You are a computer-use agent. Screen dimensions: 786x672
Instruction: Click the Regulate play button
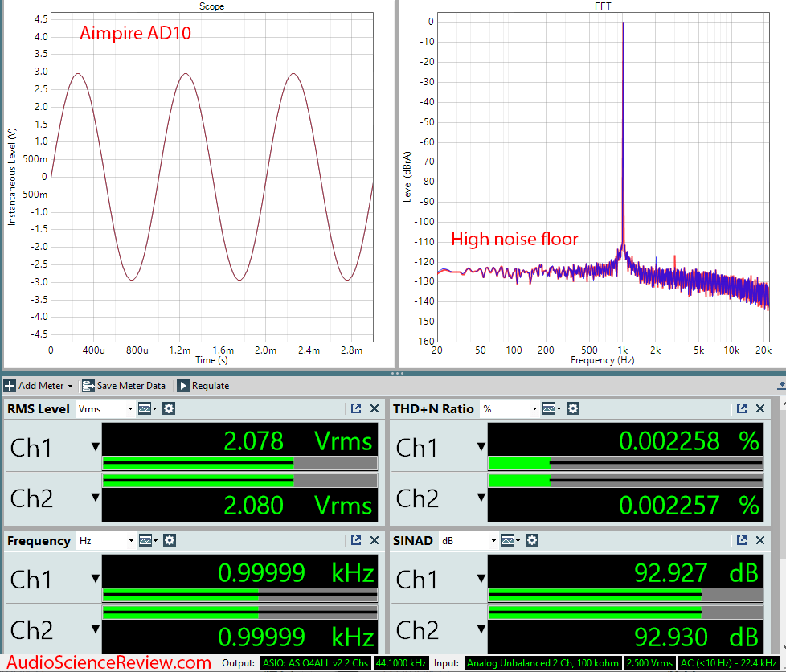pyautogui.click(x=183, y=386)
